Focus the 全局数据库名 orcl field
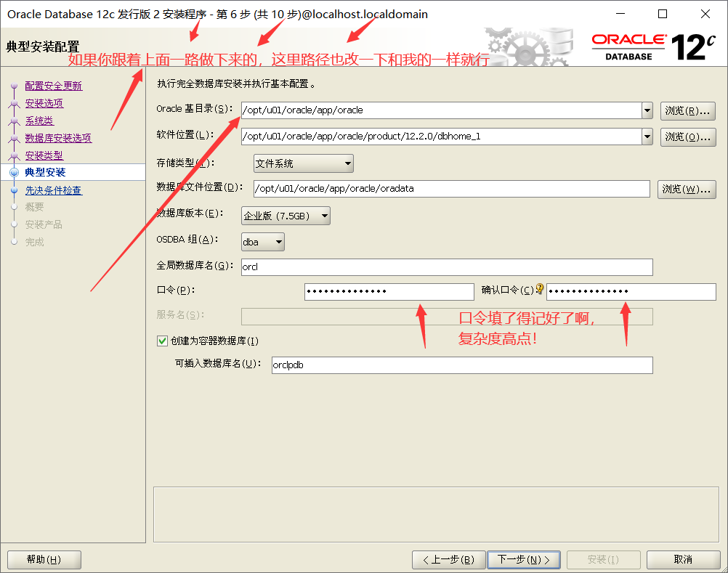 point(447,267)
